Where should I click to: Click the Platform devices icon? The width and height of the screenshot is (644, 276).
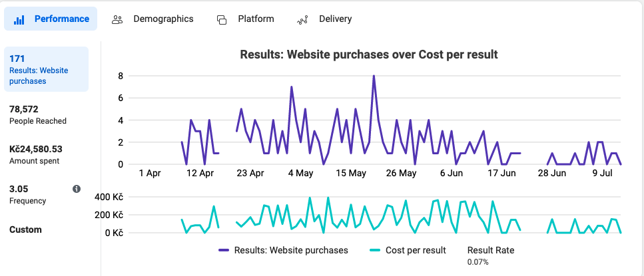point(222,19)
